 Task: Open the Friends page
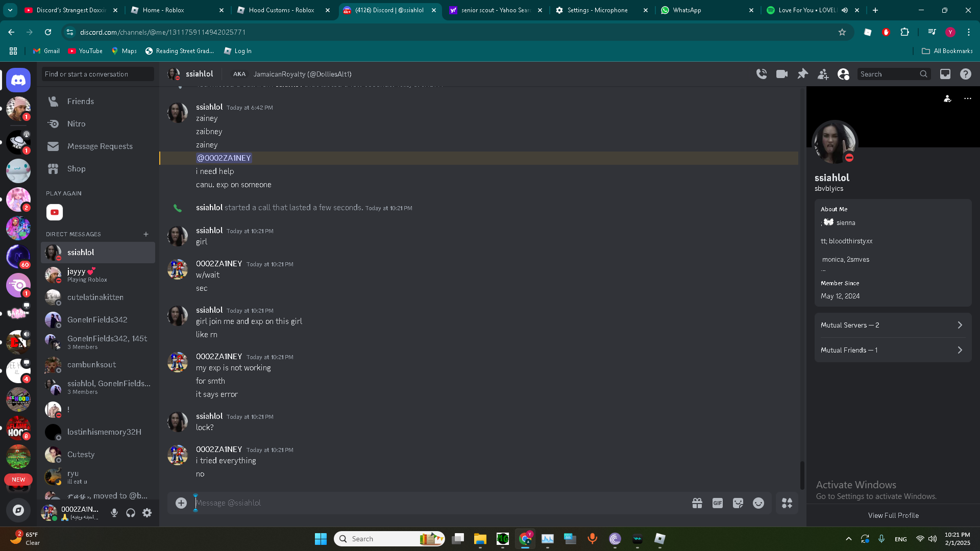(x=80, y=102)
